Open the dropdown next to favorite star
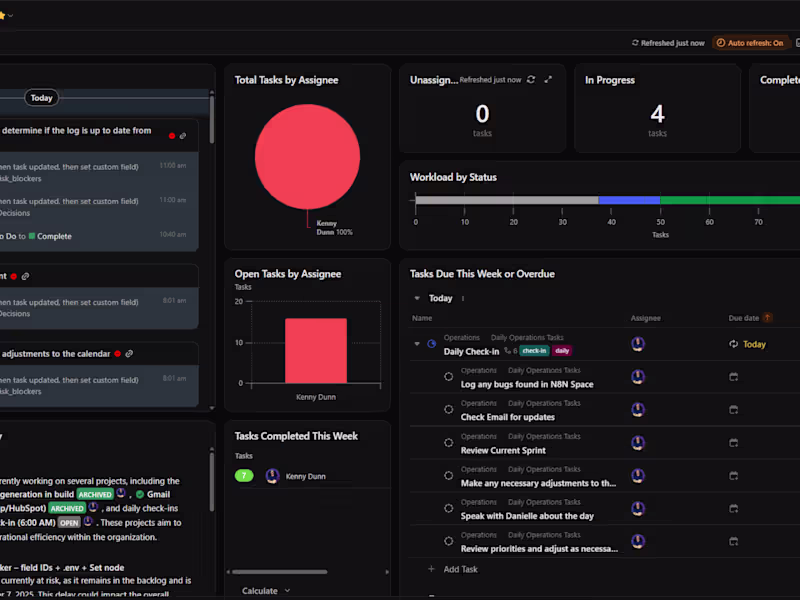Screen dimensions: 800x600 pyautogui.click(x=10, y=15)
